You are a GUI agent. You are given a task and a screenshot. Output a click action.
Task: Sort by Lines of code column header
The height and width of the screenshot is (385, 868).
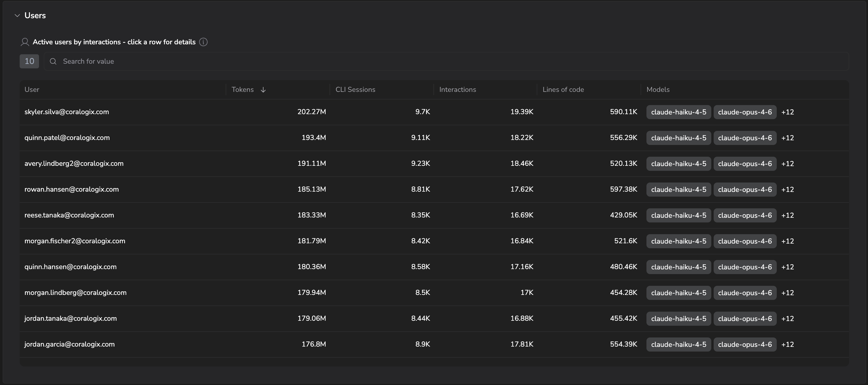[563, 90]
